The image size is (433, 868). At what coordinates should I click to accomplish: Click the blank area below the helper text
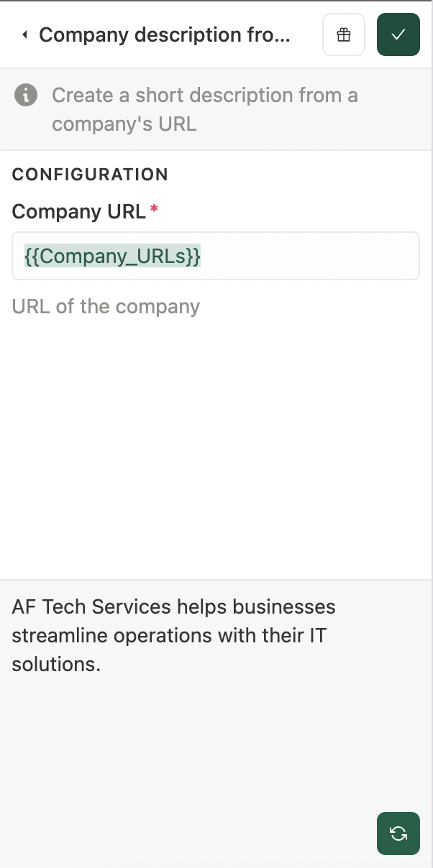tap(216, 445)
